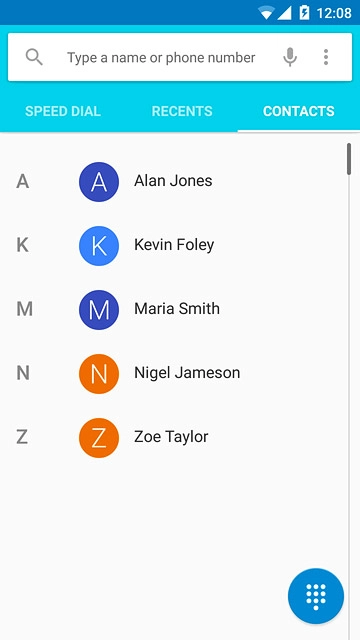Tap Zoe Taylor's orange Z avatar
This screenshot has height=640, width=360.
(99, 438)
